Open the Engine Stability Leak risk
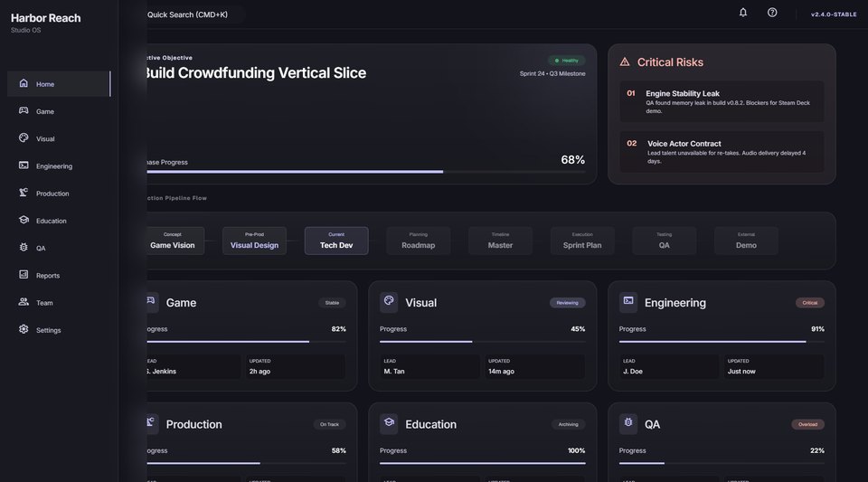Screen dimensions: 868x482 [722, 101]
